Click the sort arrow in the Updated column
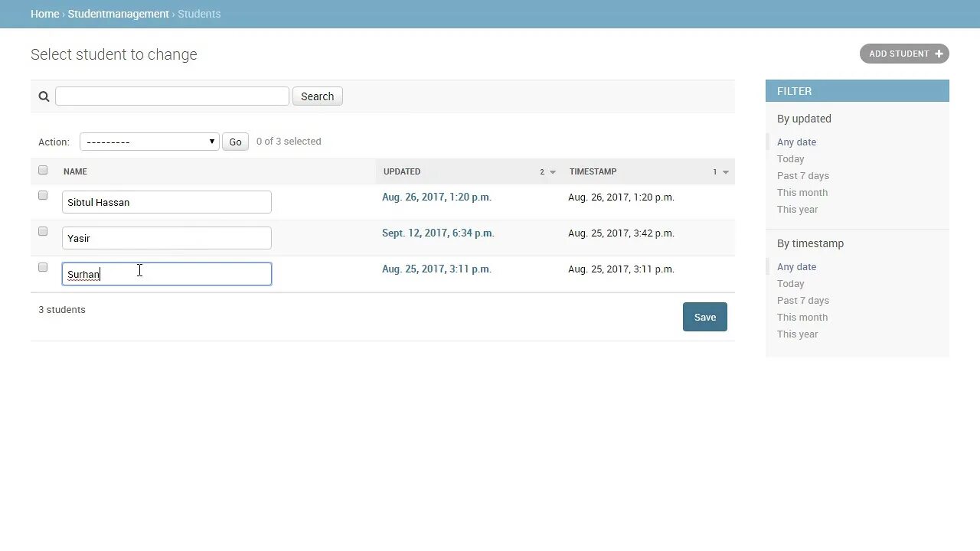The width and height of the screenshot is (980, 551). click(x=553, y=172)
